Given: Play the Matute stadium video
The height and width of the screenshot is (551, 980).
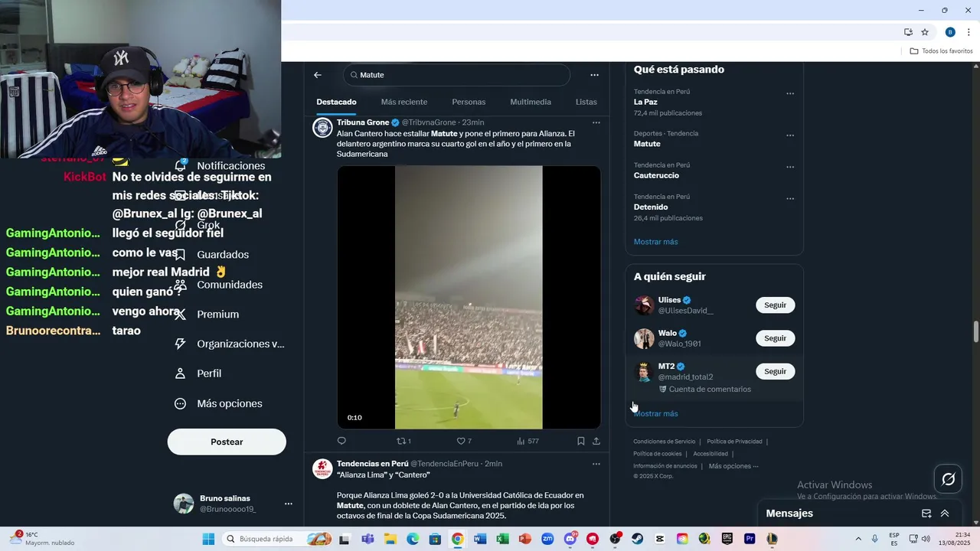Looking at the screenshot, I should (x=469, y=297).
